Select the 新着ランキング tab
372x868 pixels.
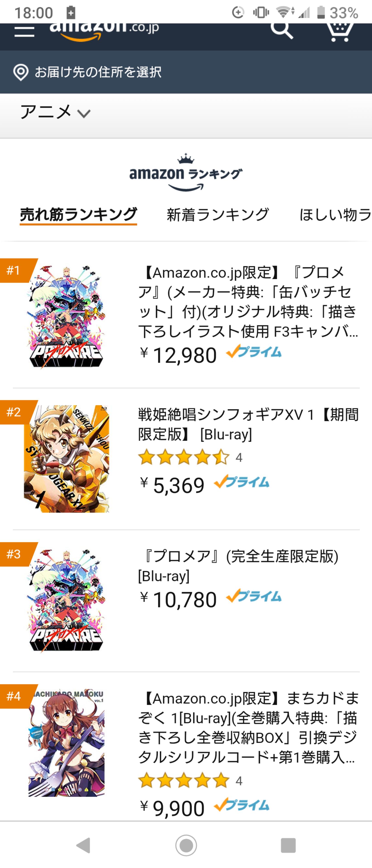(x=218, y=215)
